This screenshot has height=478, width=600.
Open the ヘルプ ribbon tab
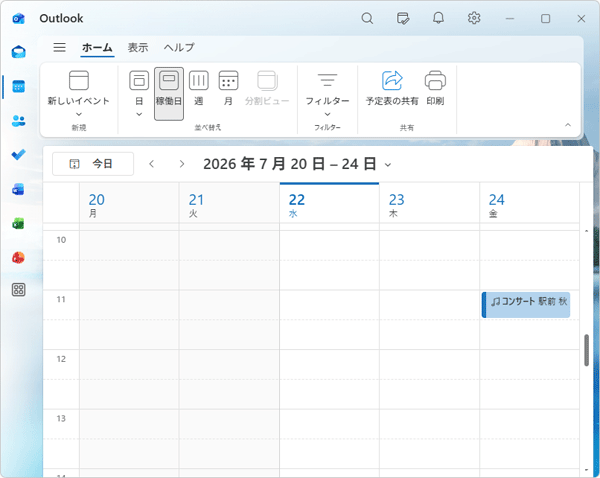pyautogui.click(x=179, y=47)
